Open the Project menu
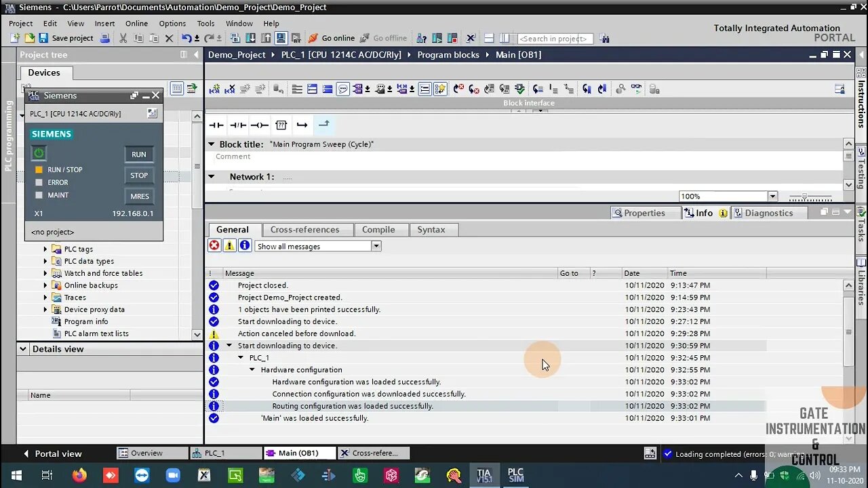The height and width of the screenshot is (488, 868). tap(20, 23)
